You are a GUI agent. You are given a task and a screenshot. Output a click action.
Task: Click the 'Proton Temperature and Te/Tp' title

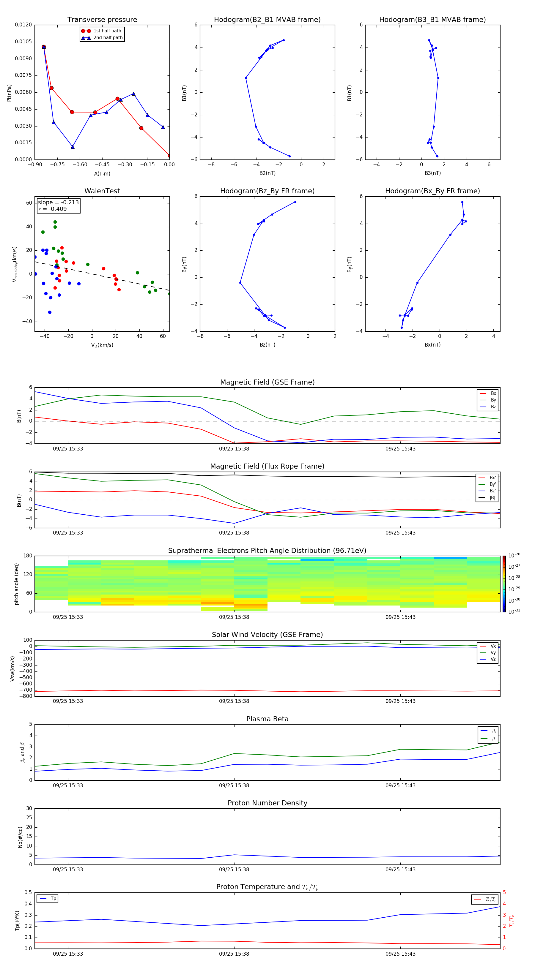(x=267, y=887)
